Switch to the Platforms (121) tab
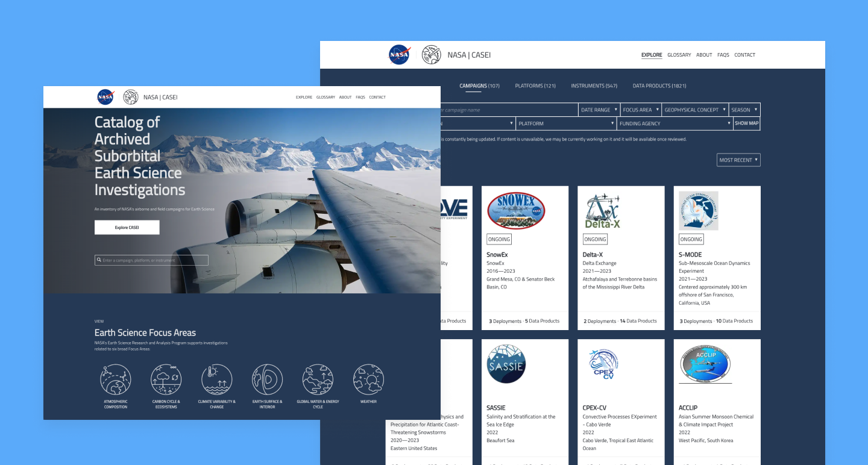The image size is (868, 465). click(535, 86)
